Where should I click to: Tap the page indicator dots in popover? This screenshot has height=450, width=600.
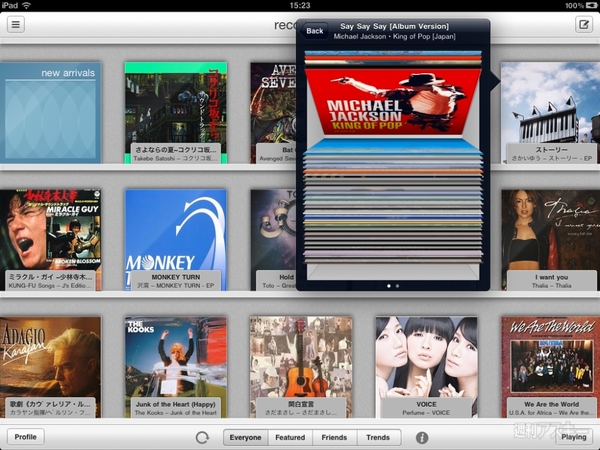[x=391, y=286]
